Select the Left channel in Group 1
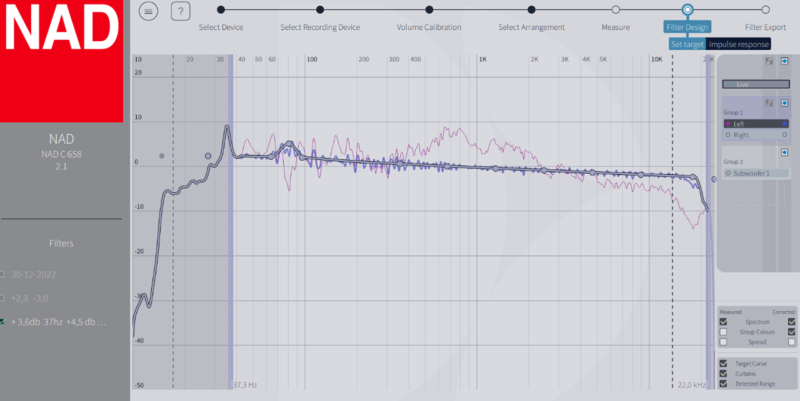Viewport: 800px width, 401px height. 756,124
